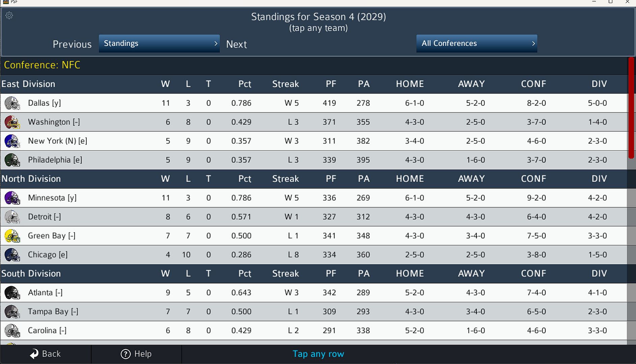Select the Detroit team row
The height and width of the screenshot is (364, 636).
point(314,217)
